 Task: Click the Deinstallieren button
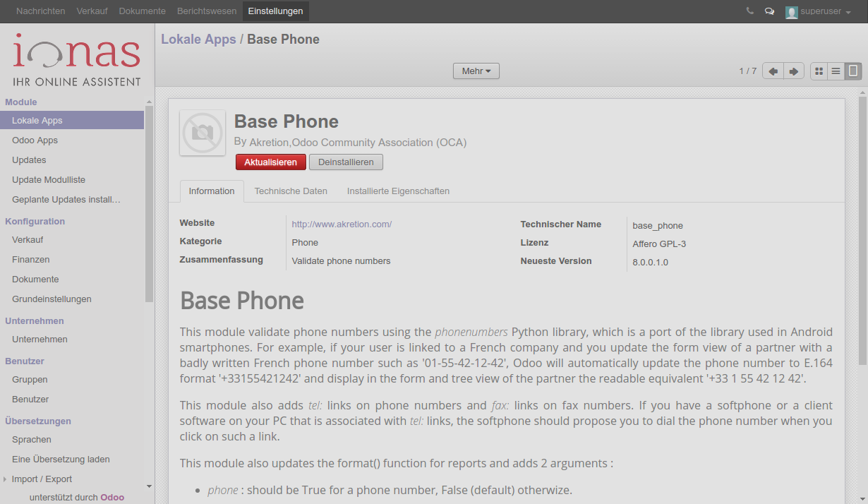pyautogui.click(x=346, y=162)
